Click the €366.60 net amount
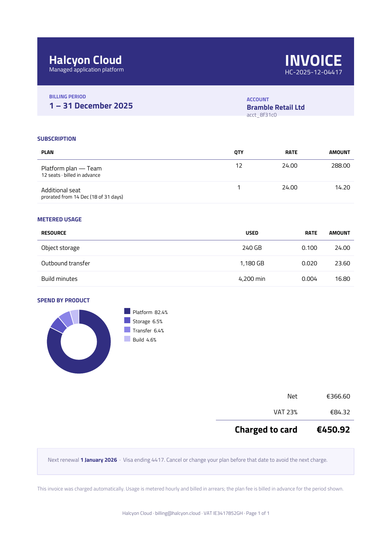The height and width of the screenshot is (555, 392). (338, 397)
